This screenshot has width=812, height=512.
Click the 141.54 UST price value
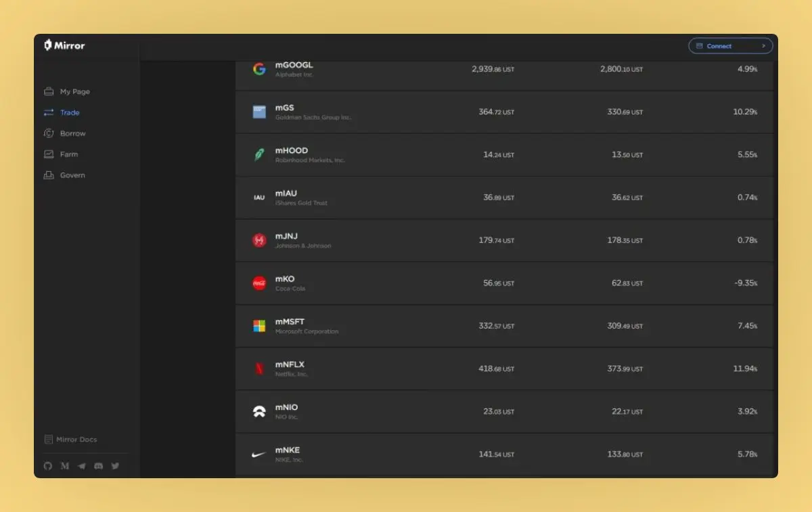(x=496, y=455)
